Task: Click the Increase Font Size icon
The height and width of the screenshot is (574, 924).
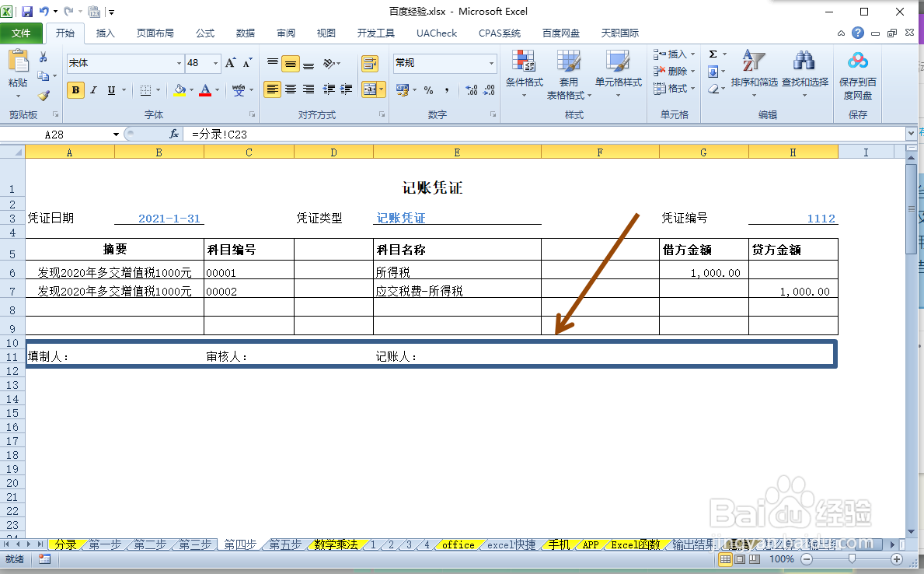Action: [x=230, y=62]
